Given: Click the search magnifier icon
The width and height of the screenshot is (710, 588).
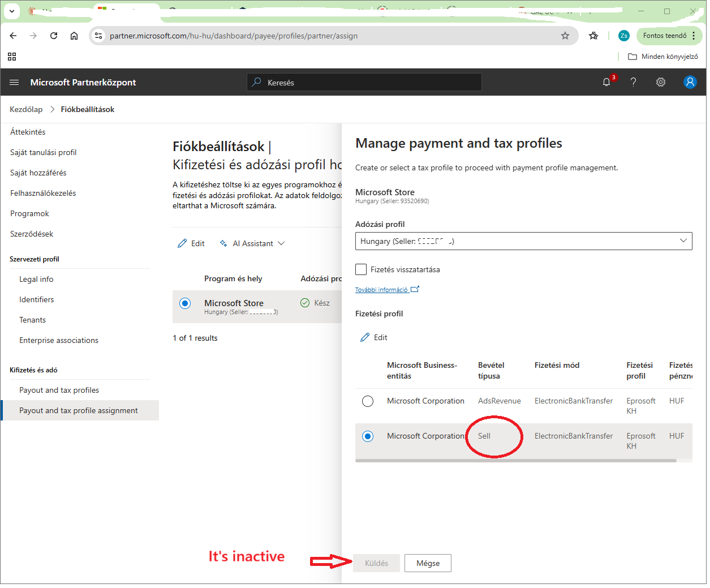Looking at the screenshot, I should pyautogui.click(x=257, y=82).
